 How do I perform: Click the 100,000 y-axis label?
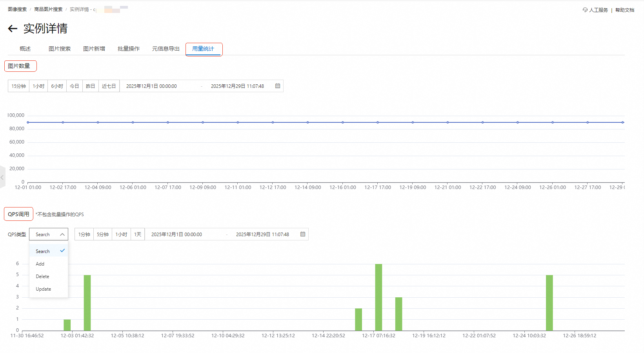16,115
